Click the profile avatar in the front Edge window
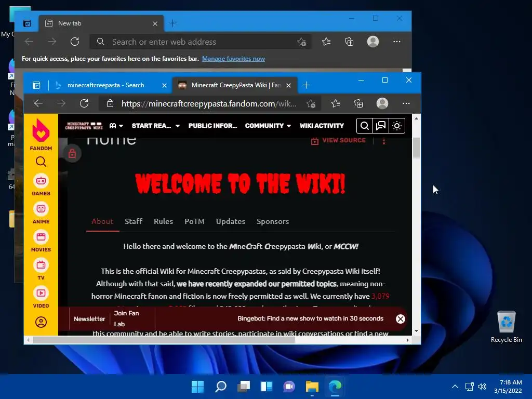532x399 pixels. coord(382,103)
